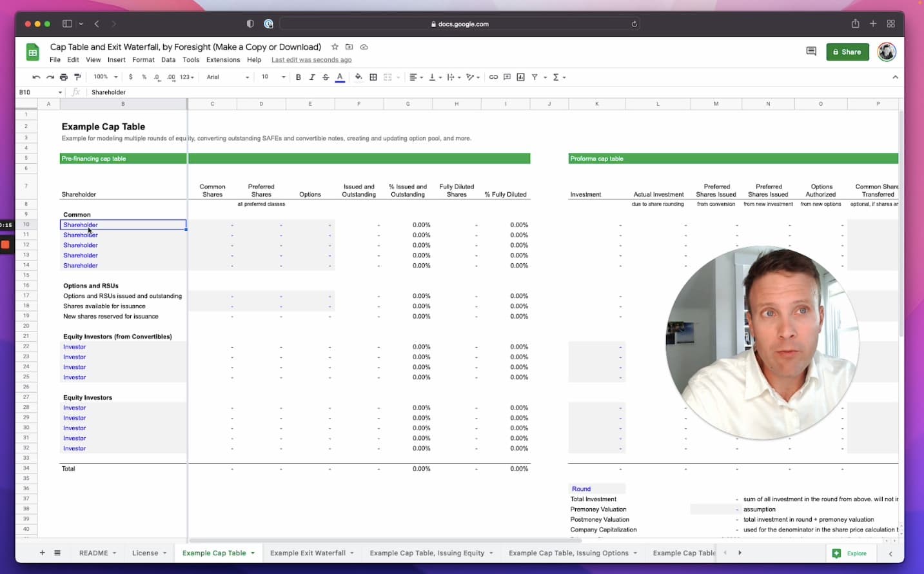
Task: Toggle italic text formatting
Action: click(x=312, y=77)
